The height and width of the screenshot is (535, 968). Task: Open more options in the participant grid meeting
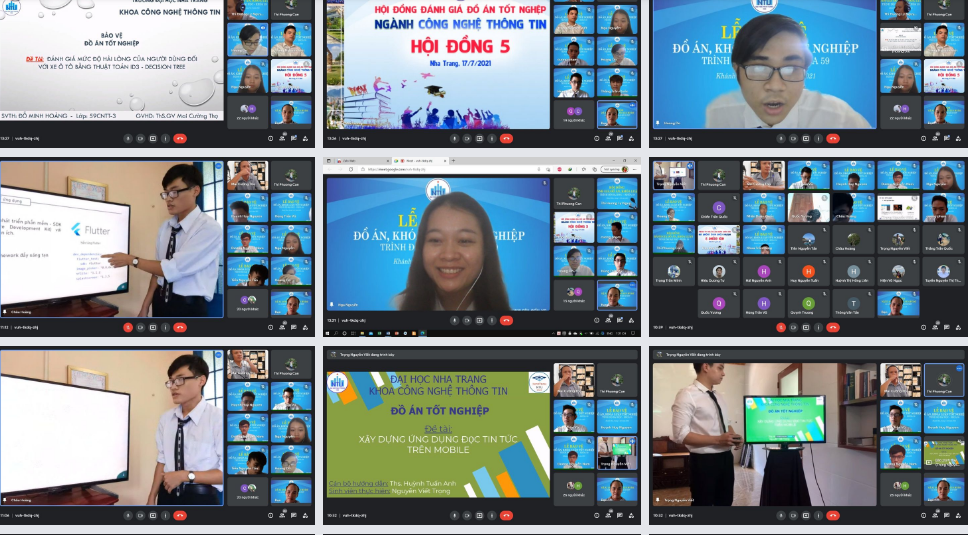tap(820, 327)
